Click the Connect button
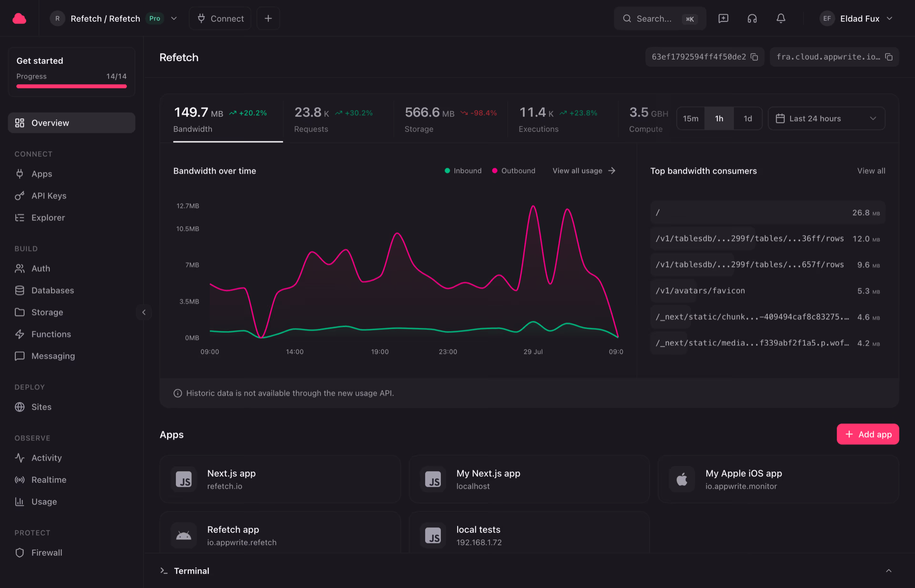The height and width of the screenshot is (588, 915). [220, 19]
